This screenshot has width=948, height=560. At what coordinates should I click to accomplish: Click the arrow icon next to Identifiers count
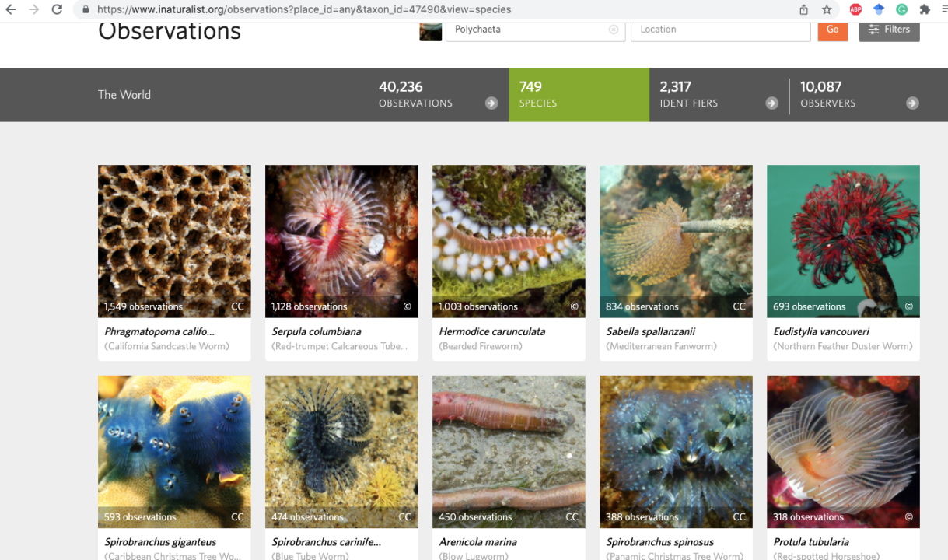(x=771, y=103)
